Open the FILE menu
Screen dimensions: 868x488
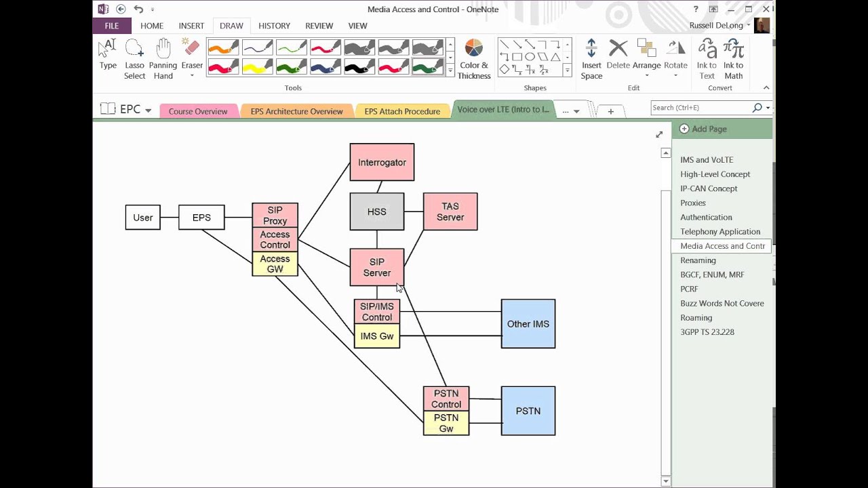click(x=112, y=26)
